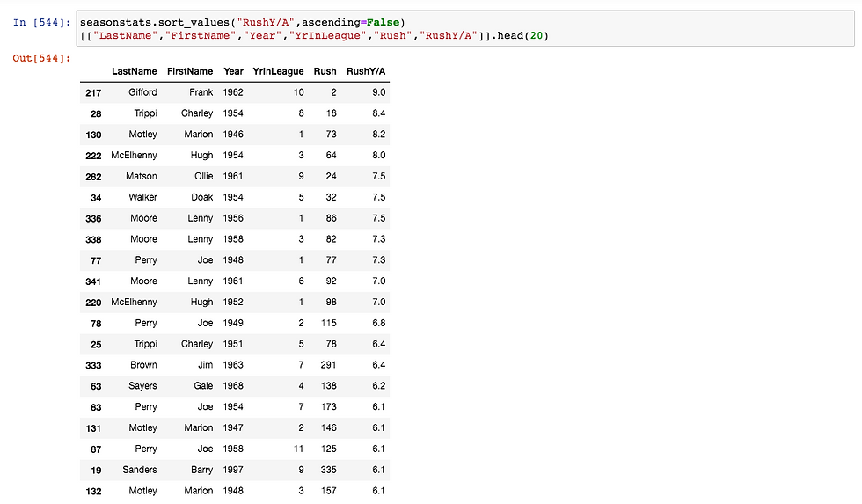Click the Rush column header

(x=325, y=71)
